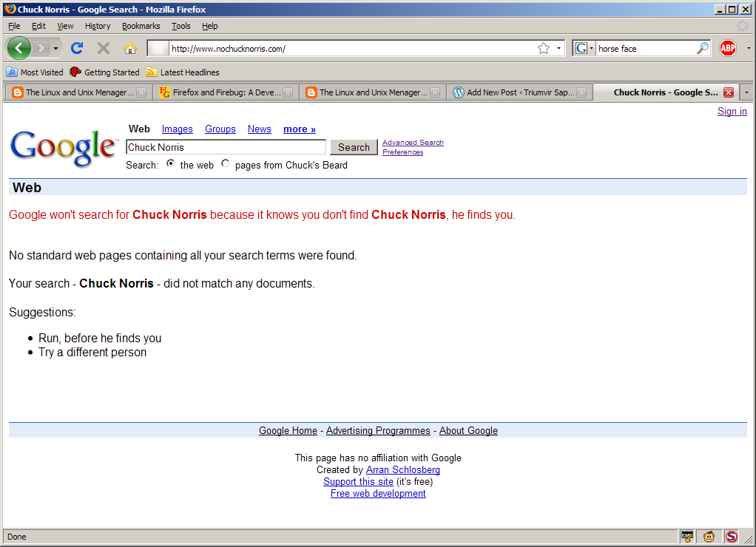Viewport: 756px width, 547px height.
Task: Click the magnifier in the search bar
Action: pyautogui.click(x=703, y=48)
